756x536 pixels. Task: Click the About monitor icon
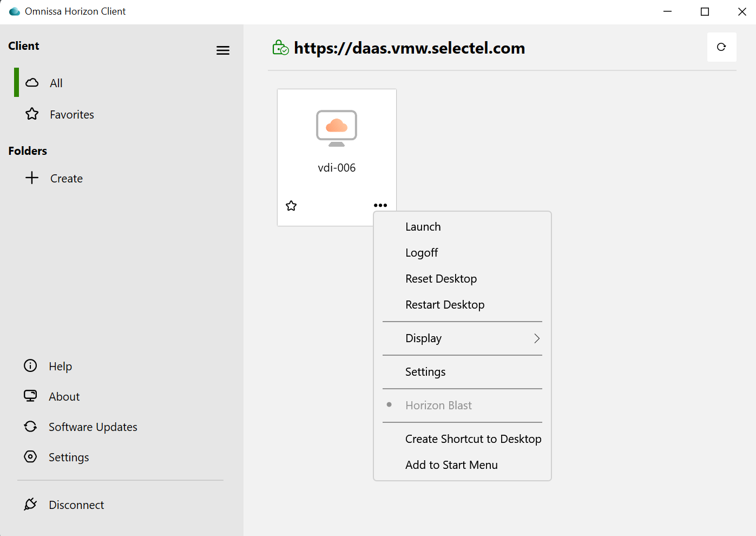30,396
